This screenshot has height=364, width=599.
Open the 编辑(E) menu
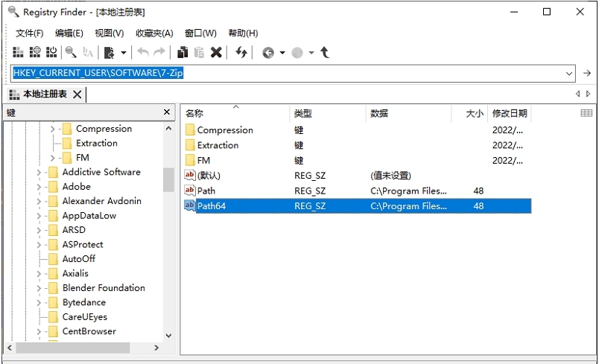click(69, 33)
